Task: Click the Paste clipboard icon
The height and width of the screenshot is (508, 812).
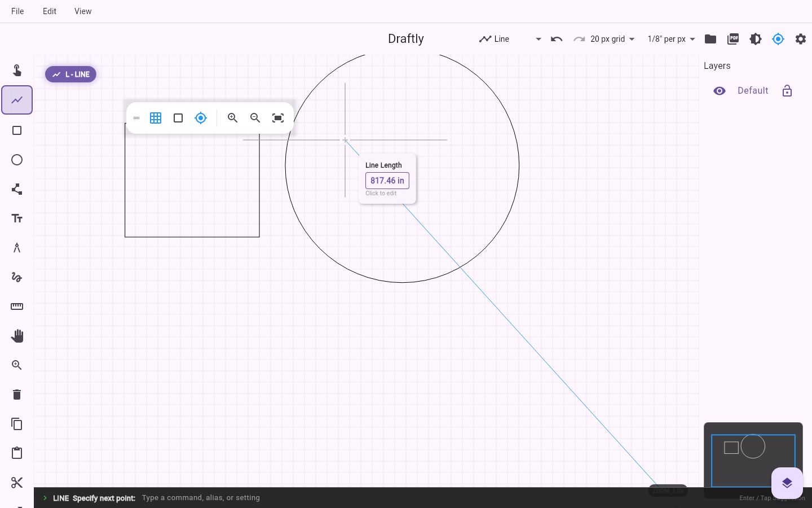Action: pyautogui.click(x=17, y=453)
